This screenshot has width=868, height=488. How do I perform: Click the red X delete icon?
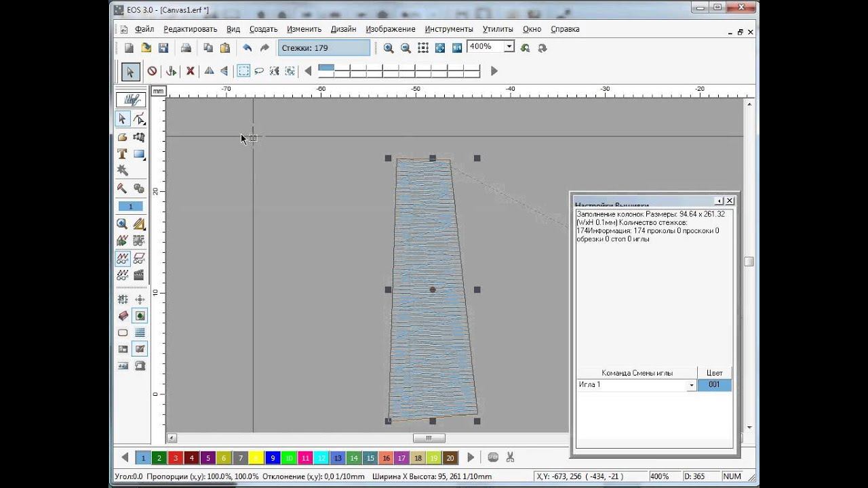191,71
